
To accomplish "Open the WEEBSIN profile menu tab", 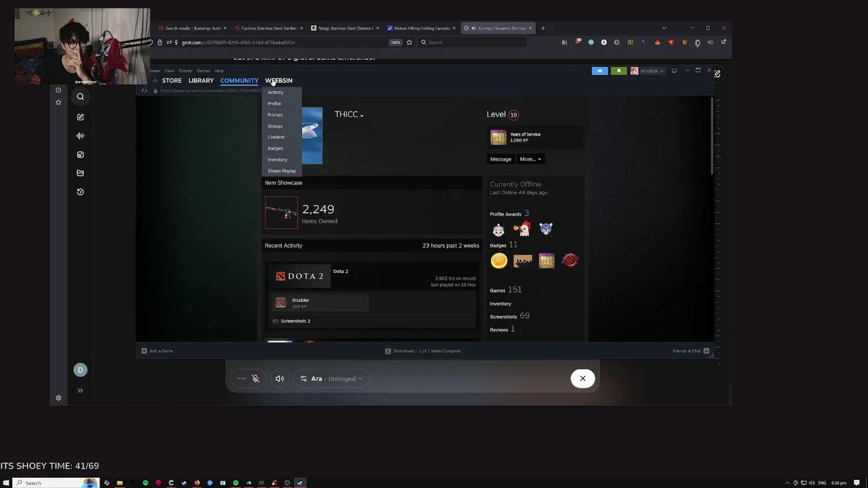I will coord(279,81).
